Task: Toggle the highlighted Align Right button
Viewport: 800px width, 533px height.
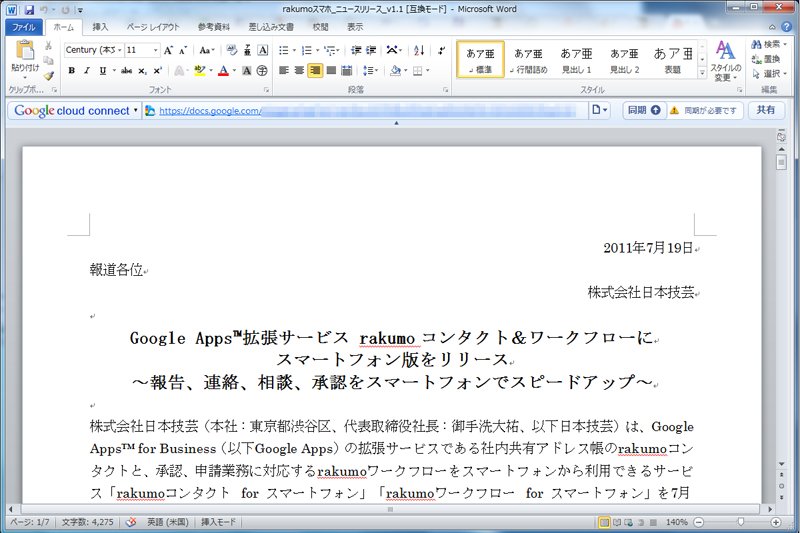Action: pos(315,70)
